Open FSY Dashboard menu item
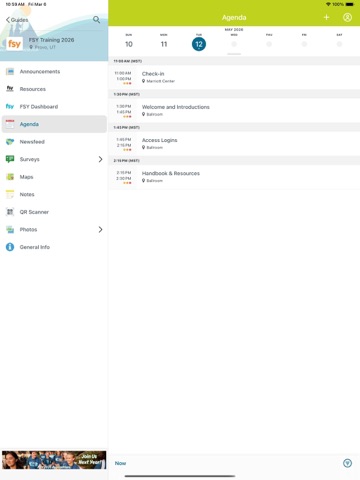Viewport: 360px width, 480px height. (54, 107)
